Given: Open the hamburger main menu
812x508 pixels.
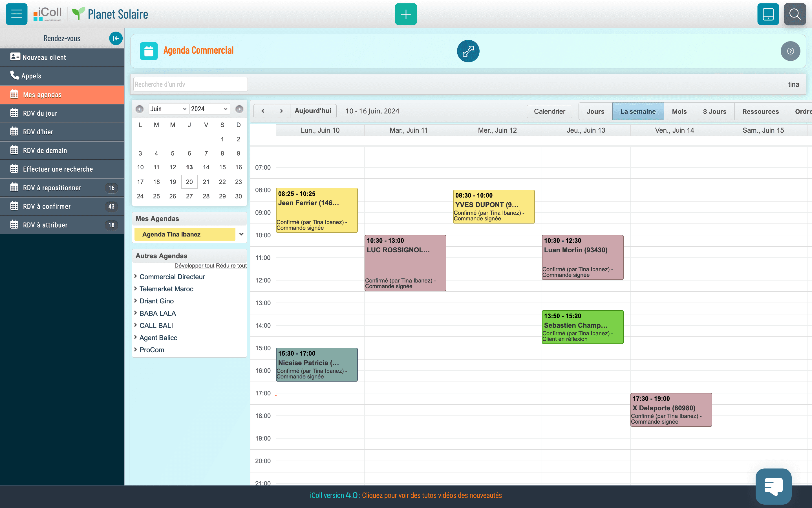Looking at the screenshot, I should (x=16, y=14).
